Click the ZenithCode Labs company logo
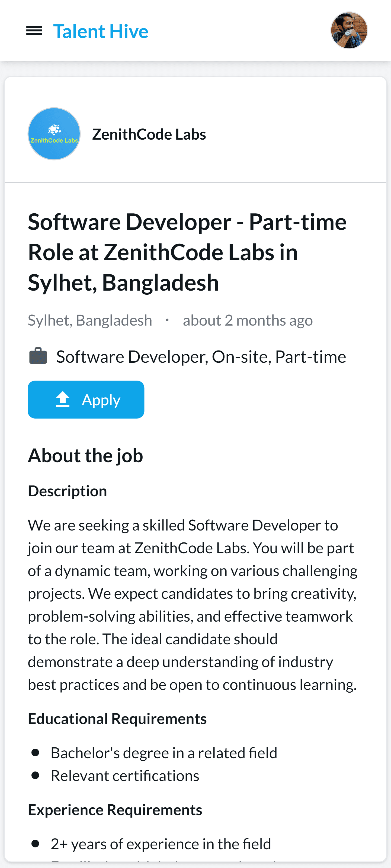The width and height of the screenshot is (391, 868). pos(54,134)
